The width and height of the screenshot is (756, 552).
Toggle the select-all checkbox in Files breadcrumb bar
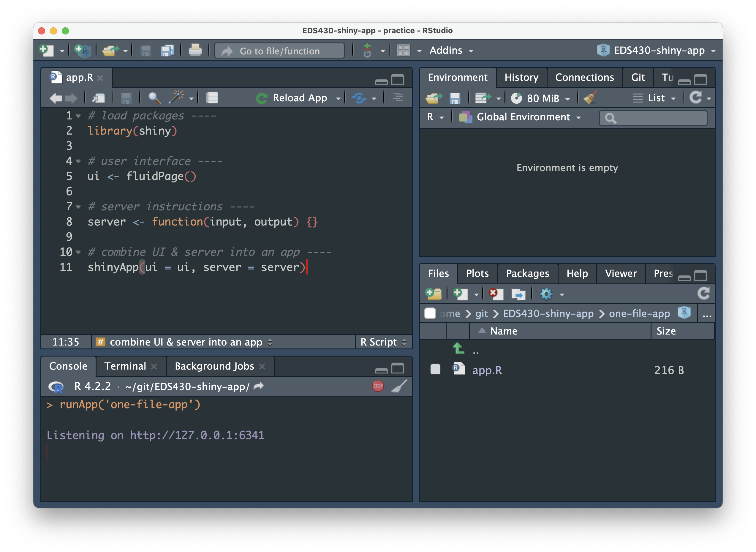point(430,313)
